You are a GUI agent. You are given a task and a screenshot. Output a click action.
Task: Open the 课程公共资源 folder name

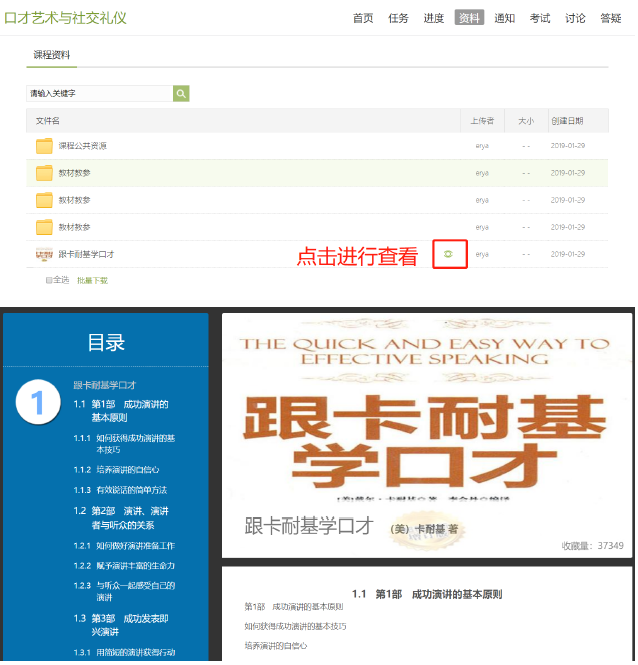pos(83,146)
